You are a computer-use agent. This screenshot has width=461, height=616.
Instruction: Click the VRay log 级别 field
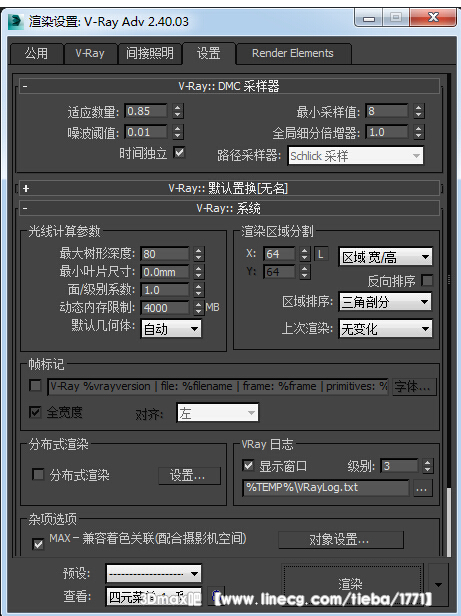pos(399,466)
